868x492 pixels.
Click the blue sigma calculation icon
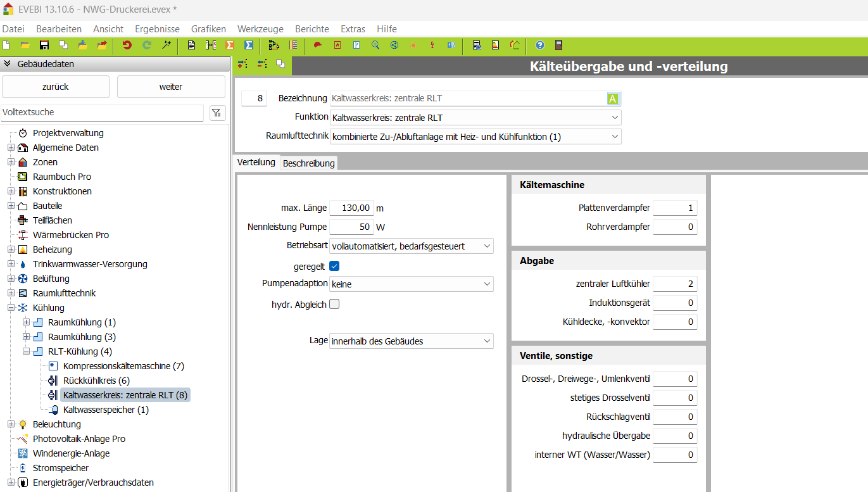pos(249,45)
